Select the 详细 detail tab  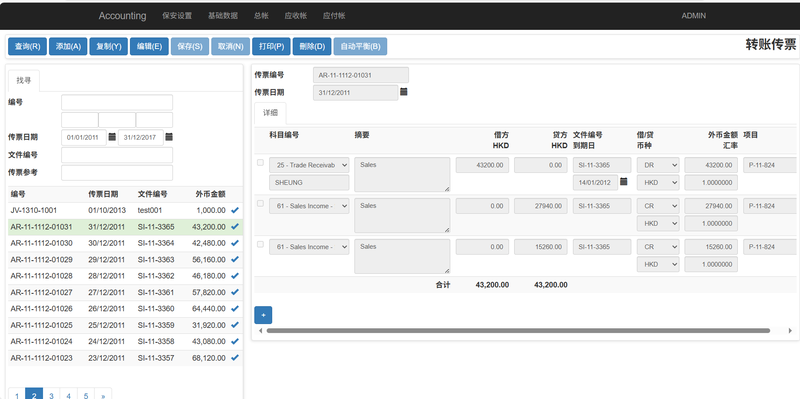pyautogui.click(x=270, y=113)
